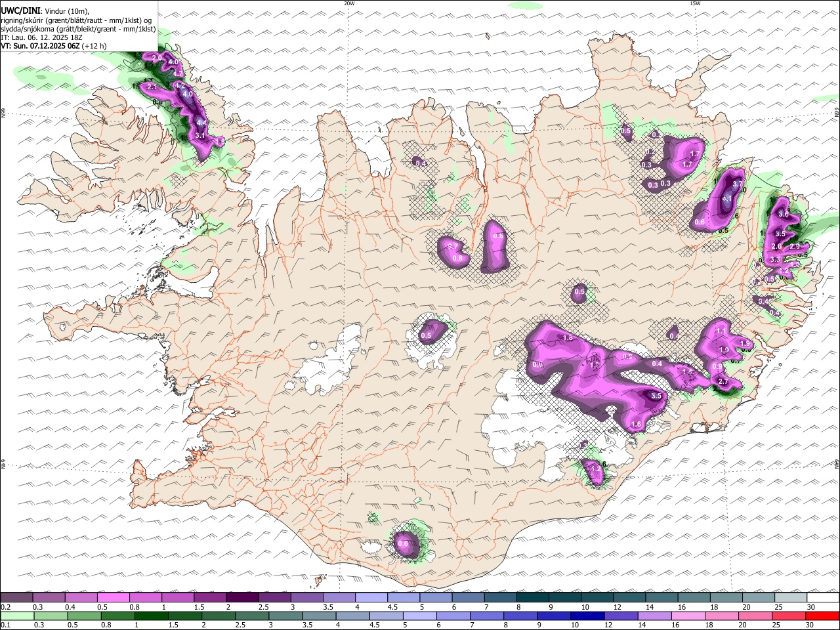Click the UWC/DINI title text
Screen dimensions: 840x630
pos(21,10)
